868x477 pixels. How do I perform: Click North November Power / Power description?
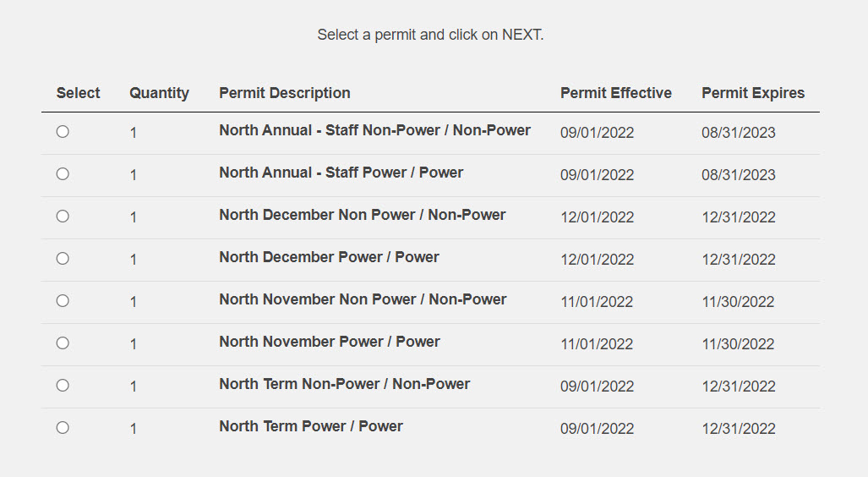pos(330,342)
